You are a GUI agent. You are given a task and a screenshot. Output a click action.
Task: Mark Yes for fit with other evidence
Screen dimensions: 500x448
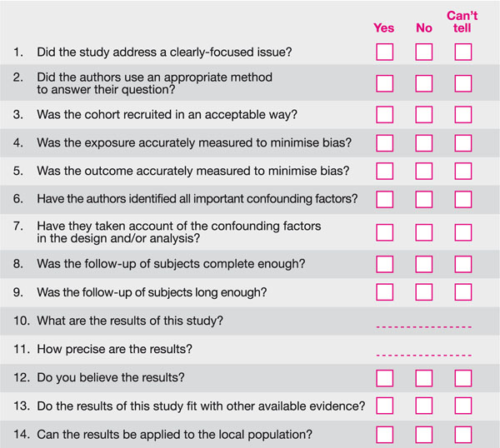(x=384, y=406)
